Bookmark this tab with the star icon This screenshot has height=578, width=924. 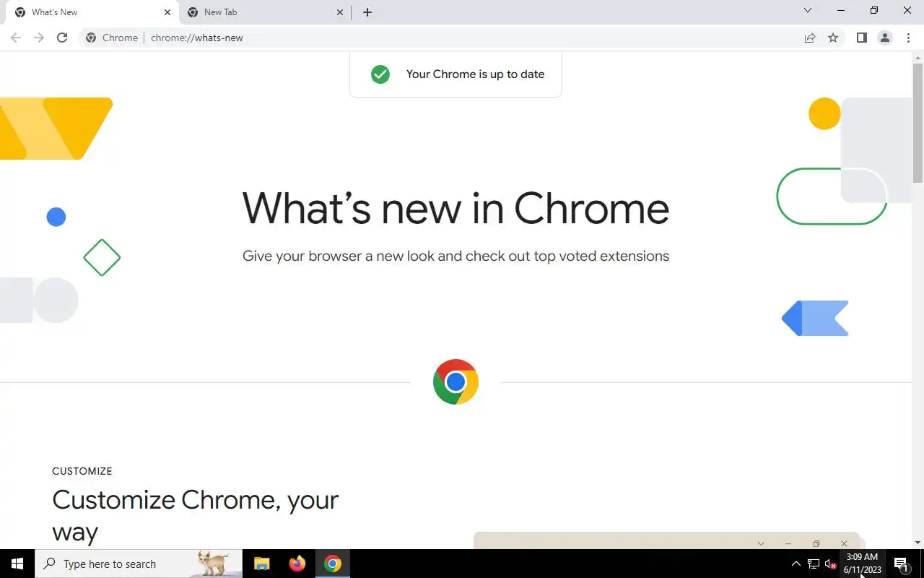tap(833, 38)
